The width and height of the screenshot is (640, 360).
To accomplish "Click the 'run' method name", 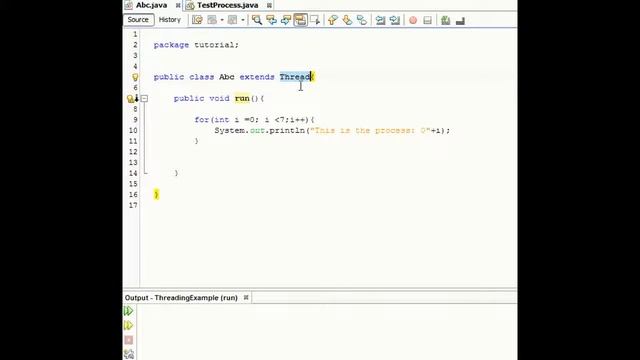I will pyautogui.click(x=242, y=98).
